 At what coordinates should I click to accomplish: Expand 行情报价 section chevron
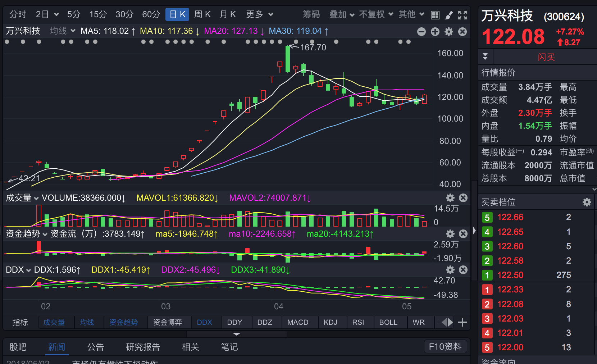point(594,189)
